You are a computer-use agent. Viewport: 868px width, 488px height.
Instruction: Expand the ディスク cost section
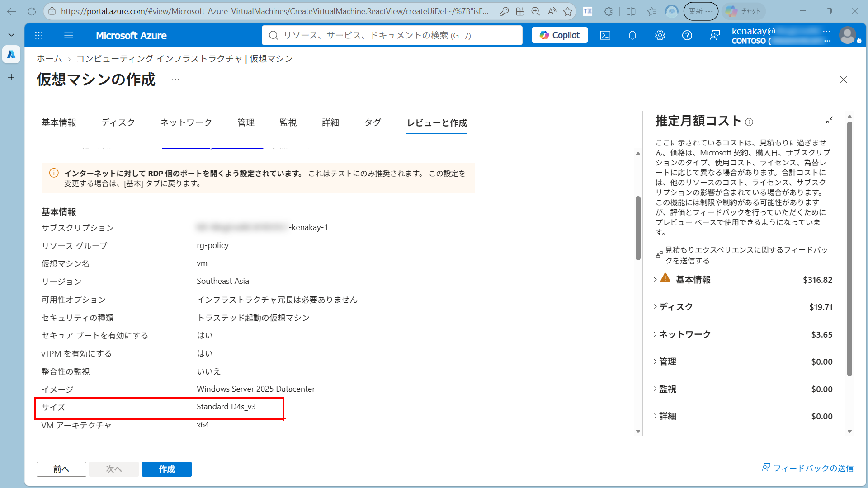(655, 307)
